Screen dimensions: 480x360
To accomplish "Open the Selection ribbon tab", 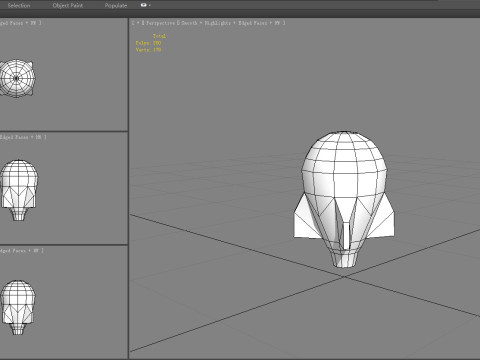I will pos(19,5).
